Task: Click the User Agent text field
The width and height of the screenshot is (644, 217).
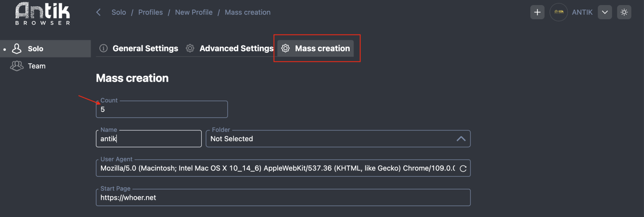Action: 277,168
